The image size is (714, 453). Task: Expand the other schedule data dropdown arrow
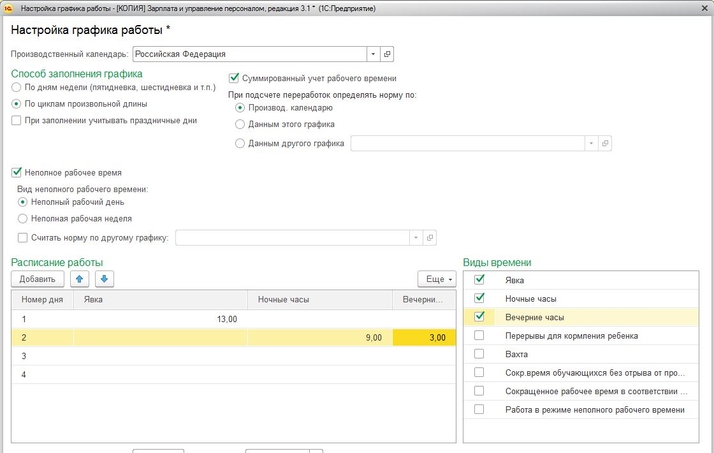click(x=591, y=143)
